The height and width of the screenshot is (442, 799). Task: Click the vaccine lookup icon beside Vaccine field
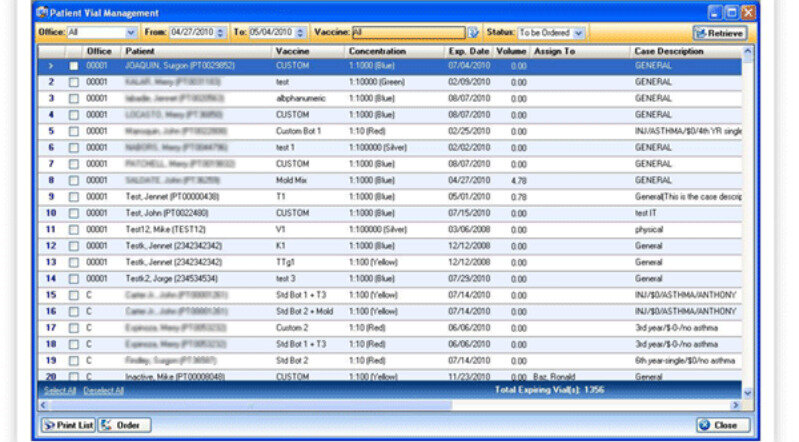474,33
